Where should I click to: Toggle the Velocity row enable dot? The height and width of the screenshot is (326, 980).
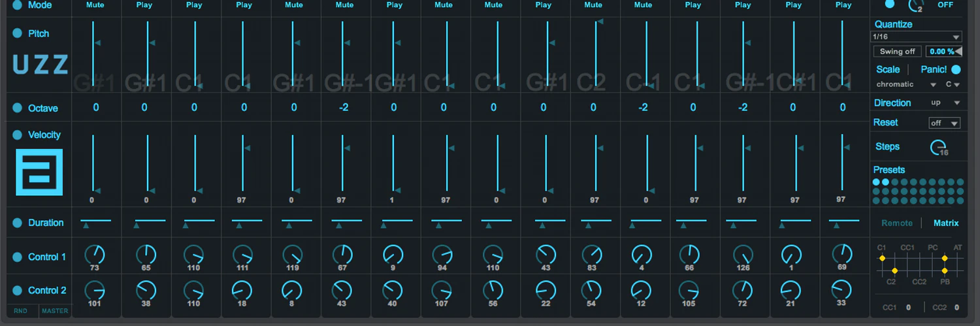17,135
